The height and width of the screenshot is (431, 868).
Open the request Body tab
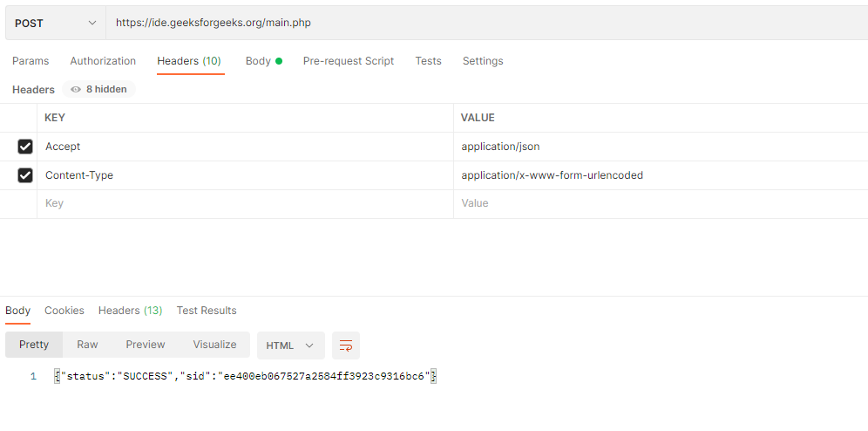[258, 61]
